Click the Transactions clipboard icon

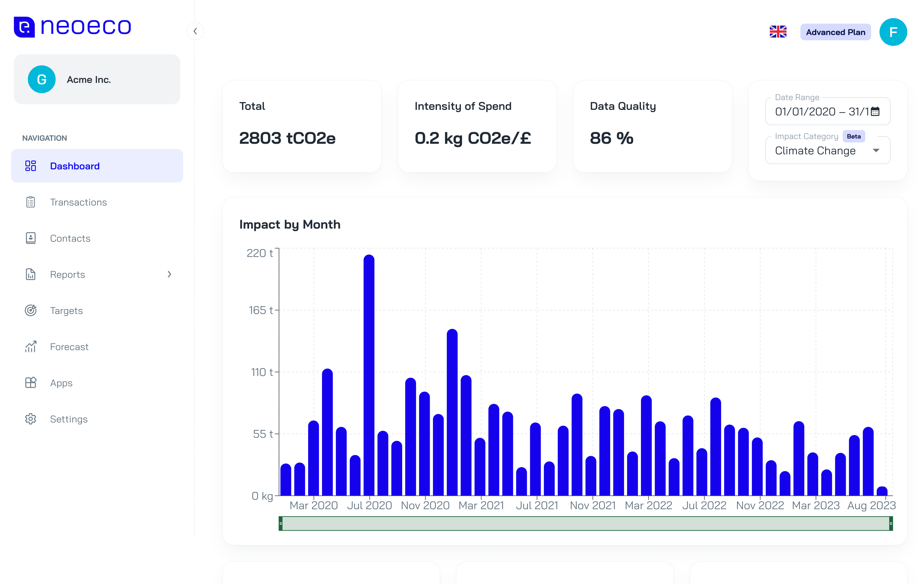(31, 202)
